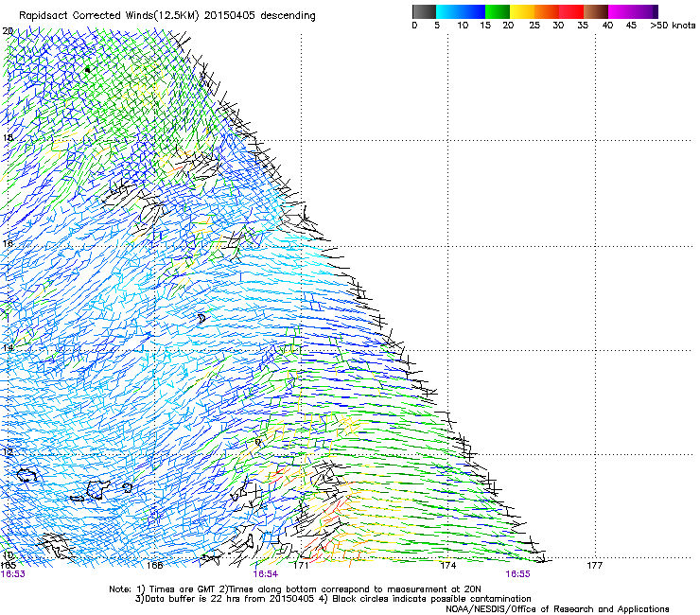
Task: Click the '40' legend label
Action: [607, 26]
